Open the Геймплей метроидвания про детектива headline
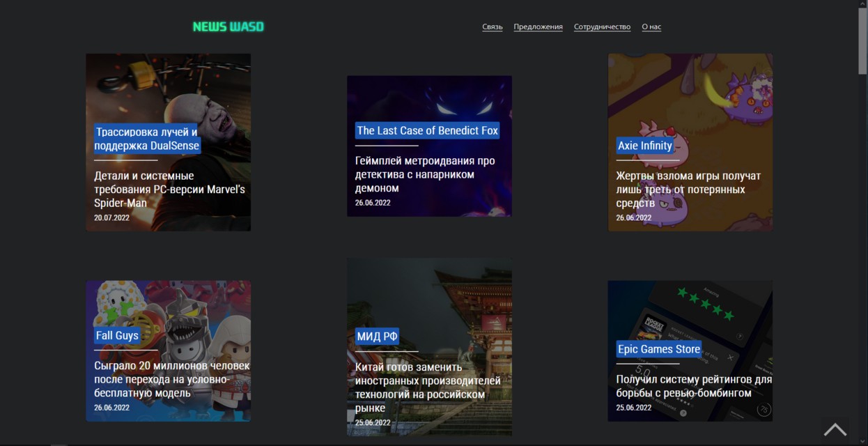The height and width of the screenshot is (446, 868). click(x=425, y=174)
